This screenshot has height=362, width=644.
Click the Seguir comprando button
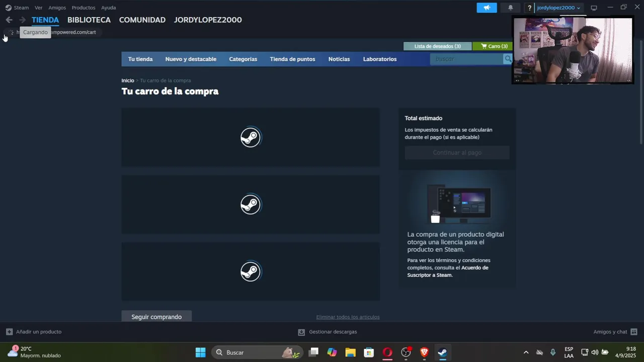pyautogui.click(x=156, y=317)
